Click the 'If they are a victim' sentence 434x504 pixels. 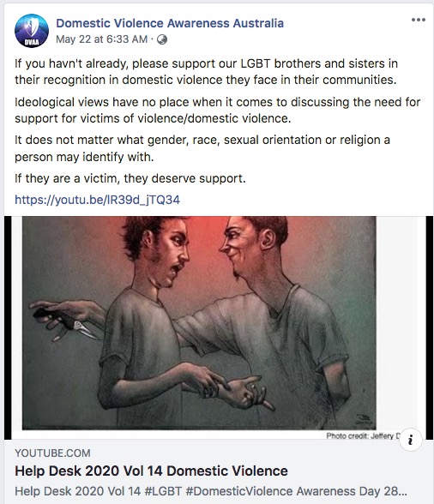(130, 178)
